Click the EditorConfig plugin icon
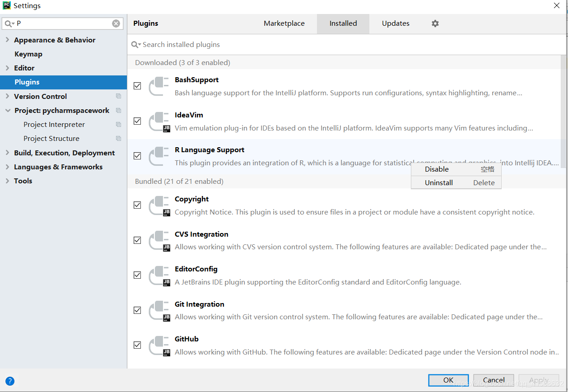The height and width of the screenshot is (392, 568). [x=159, y=275]
